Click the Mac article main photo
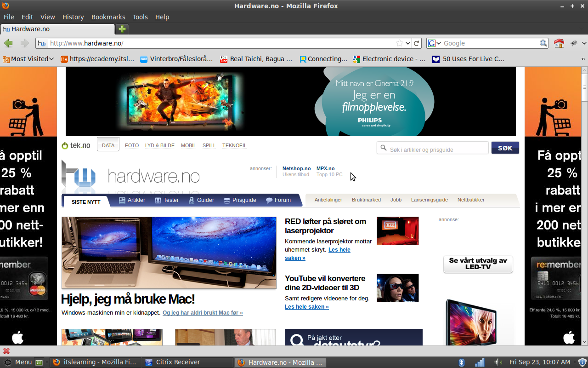Image resolution: width=588 pixels, height=368 pixels. pos(169,253)
